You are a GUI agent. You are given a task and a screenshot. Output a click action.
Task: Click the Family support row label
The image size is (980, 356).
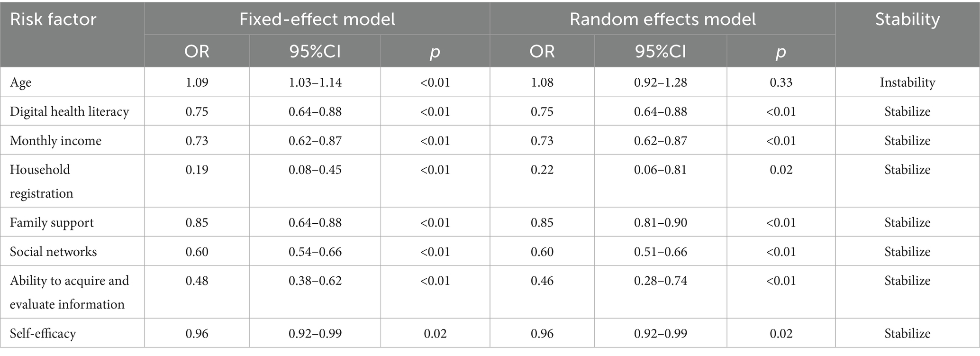click(x=52, y=223)
